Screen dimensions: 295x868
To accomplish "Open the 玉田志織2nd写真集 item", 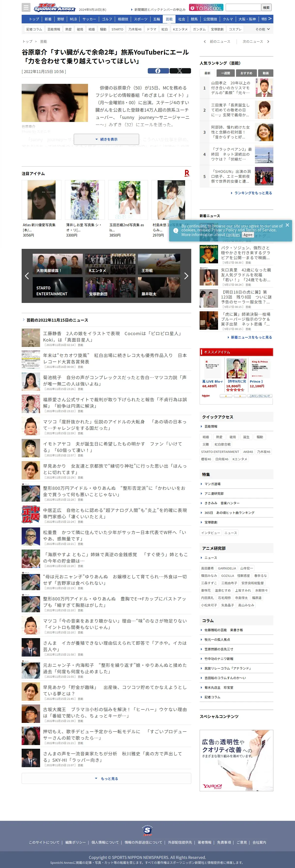I will tap(128, 209).
